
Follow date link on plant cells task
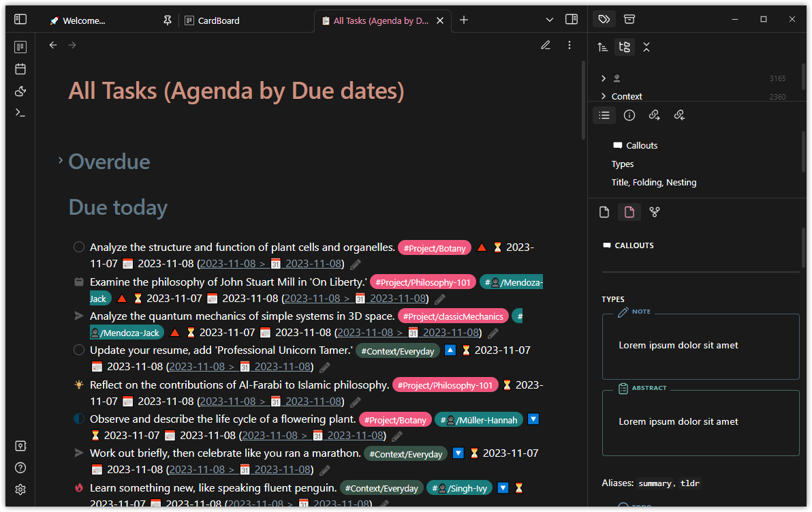pos(270,264)
